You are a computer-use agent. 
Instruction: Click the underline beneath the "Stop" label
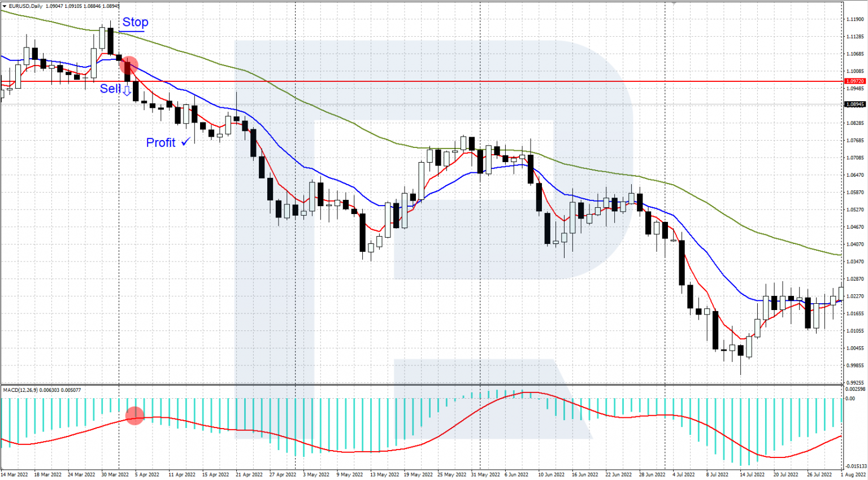132,31
